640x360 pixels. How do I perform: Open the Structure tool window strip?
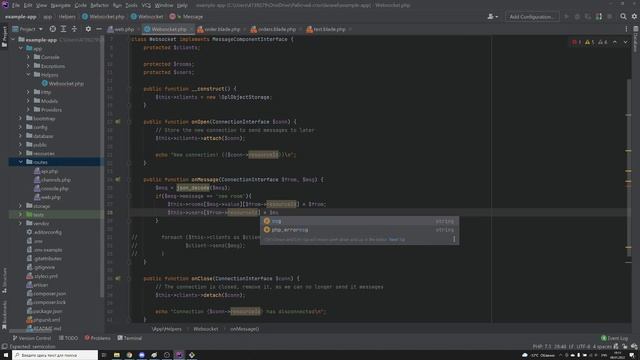pyautogui.click(x=4, y=280)
